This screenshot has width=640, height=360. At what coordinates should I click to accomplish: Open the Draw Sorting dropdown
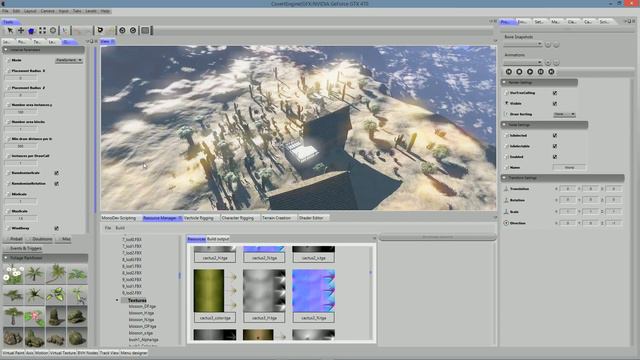click(564, 114)
